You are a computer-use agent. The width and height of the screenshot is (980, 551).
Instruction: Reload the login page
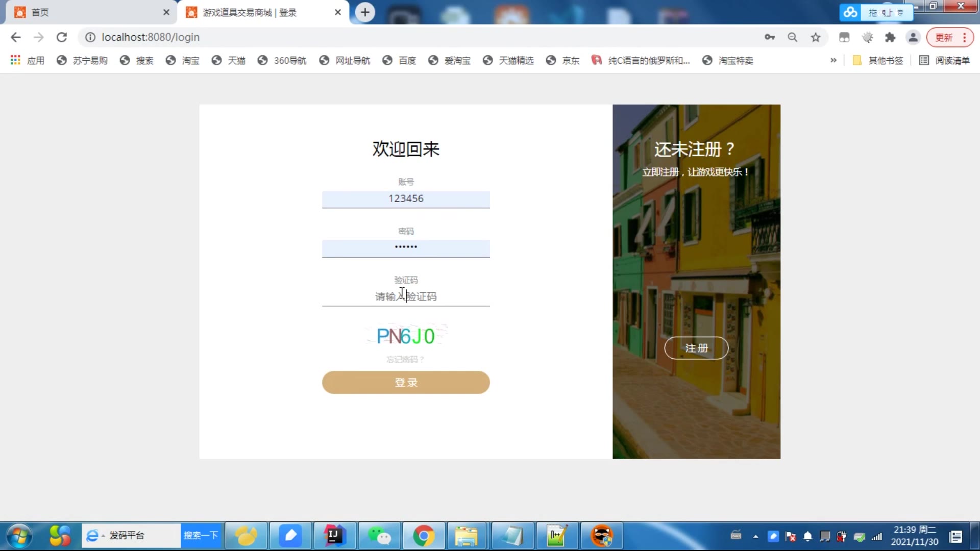[x=62, y=37]
